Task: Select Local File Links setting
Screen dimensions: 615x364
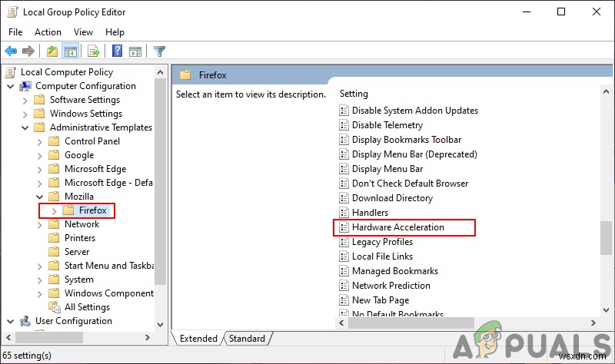Action: pyautogui.click(x=382, y=256)
